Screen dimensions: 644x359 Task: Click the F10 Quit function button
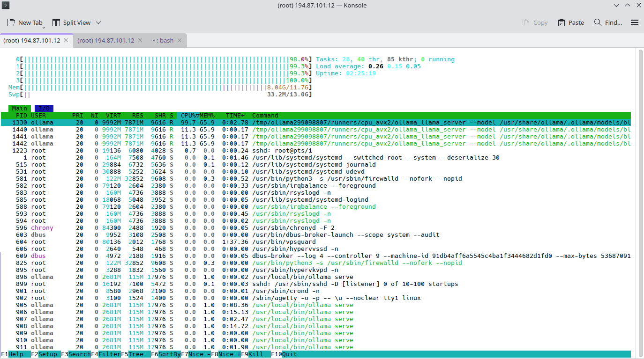tap(286, 354)
